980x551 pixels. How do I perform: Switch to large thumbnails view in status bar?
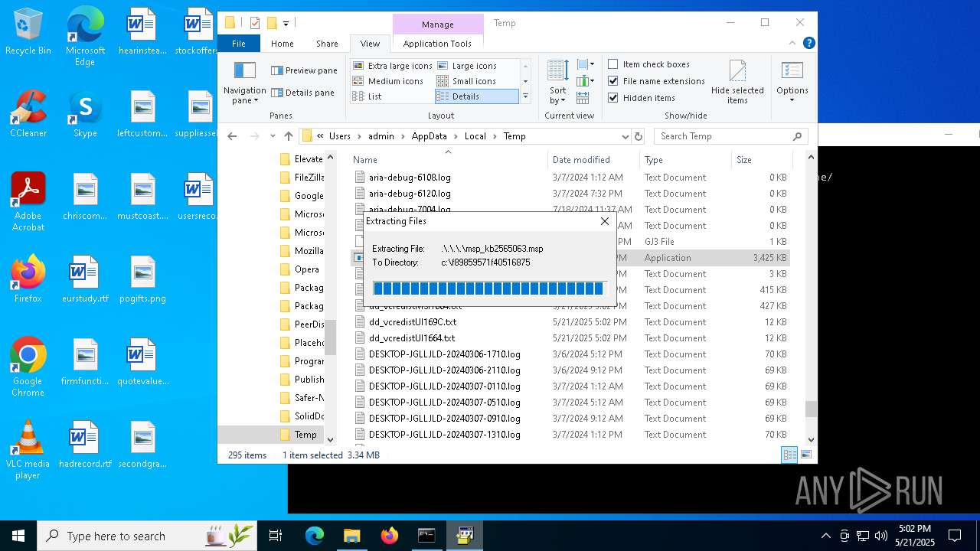coord(805,455)
